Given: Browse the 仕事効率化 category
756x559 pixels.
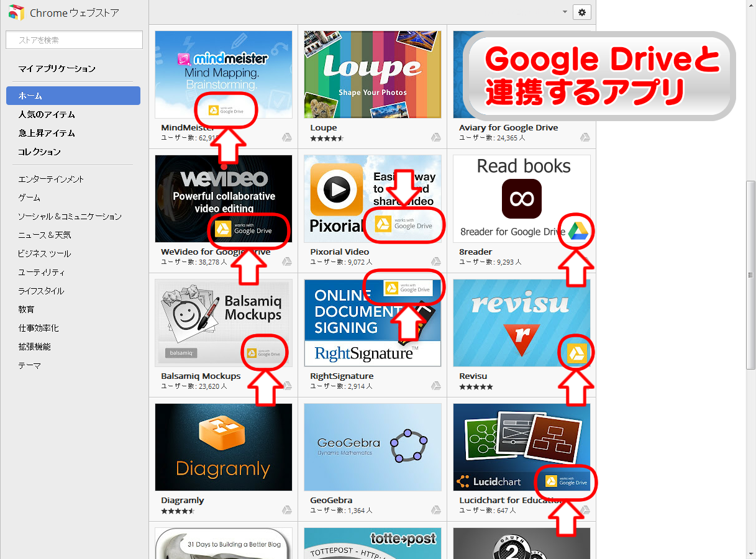Looking at the screenshot, I should [39, 328].
